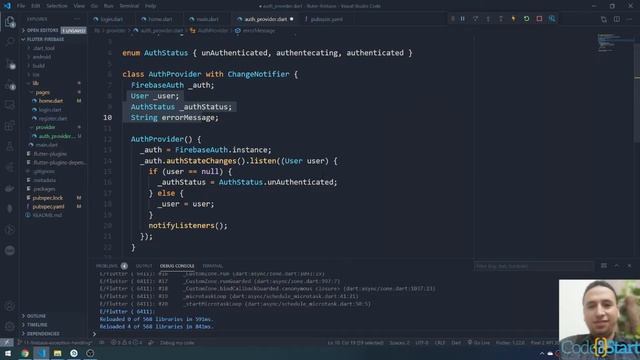The height and width of the screenshot is (360, 640).
Task: Maximize the bottom panel with the chevron
Action: pyautogui.click(x=616, y=266)
